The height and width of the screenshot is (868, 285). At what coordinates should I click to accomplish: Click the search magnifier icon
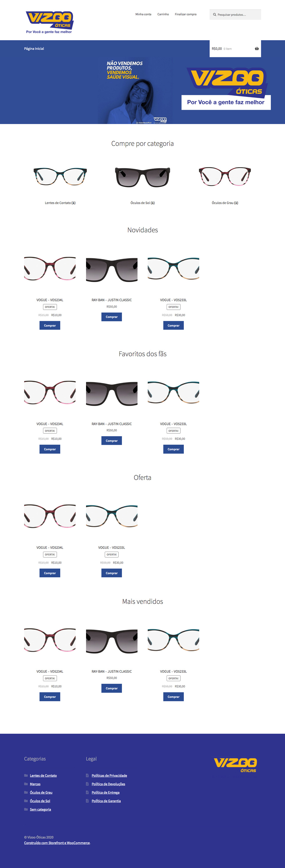point(214,15)
